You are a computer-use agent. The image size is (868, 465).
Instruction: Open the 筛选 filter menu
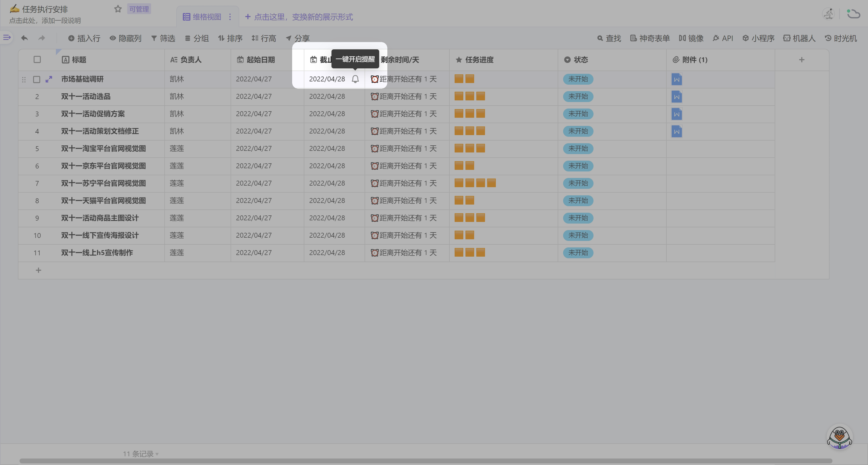pyautogui.click(x=163, y=38)
